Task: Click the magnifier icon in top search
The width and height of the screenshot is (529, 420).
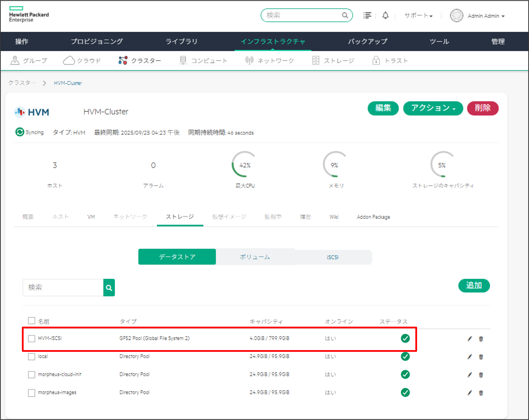Action: (345, 15)
